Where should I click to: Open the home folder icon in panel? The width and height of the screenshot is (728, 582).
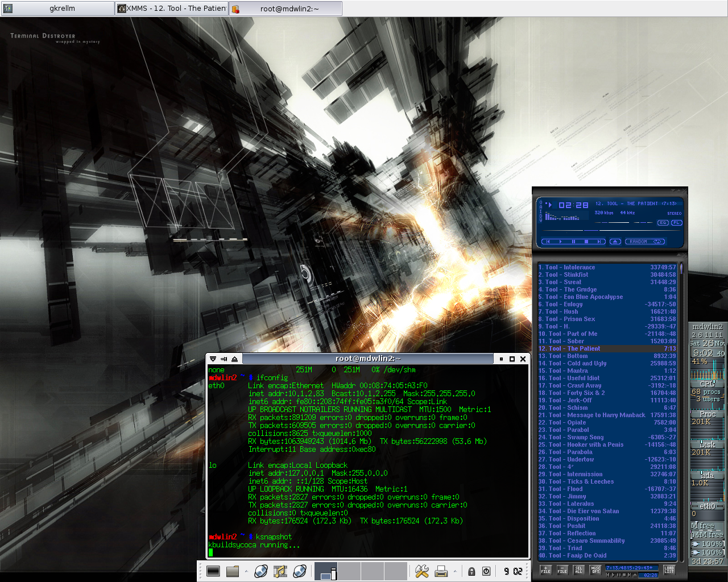pos(232,571)
